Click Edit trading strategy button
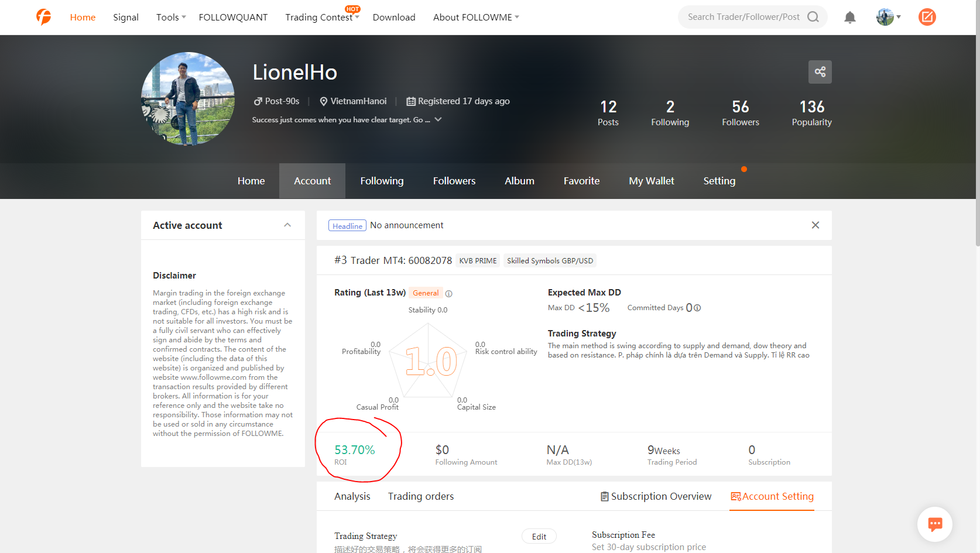The image size is (980, 553). pos(539,537)
